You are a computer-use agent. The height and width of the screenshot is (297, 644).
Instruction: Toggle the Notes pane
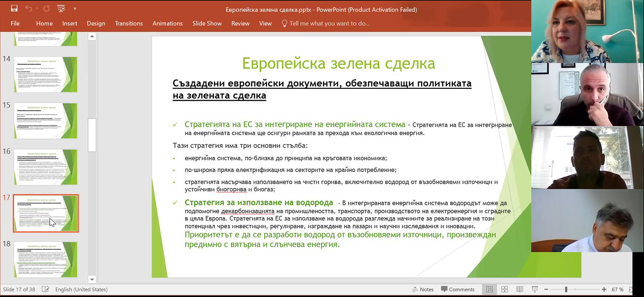pos(422,290)
